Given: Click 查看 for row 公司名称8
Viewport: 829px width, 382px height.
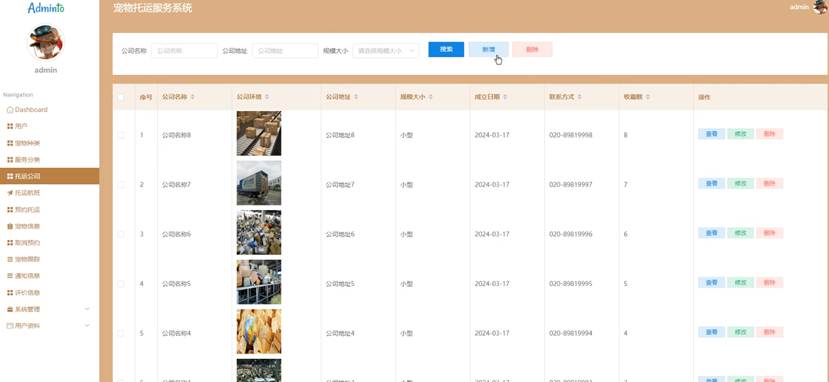Looking at the screenshot, I should pos(712,134).
